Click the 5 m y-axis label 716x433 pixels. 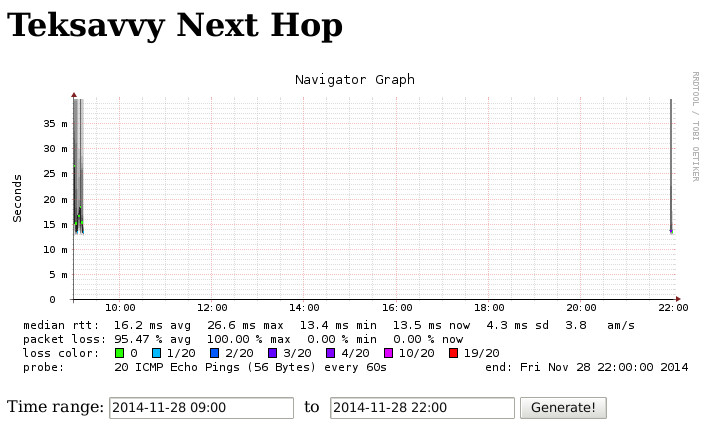click(58, 275)
